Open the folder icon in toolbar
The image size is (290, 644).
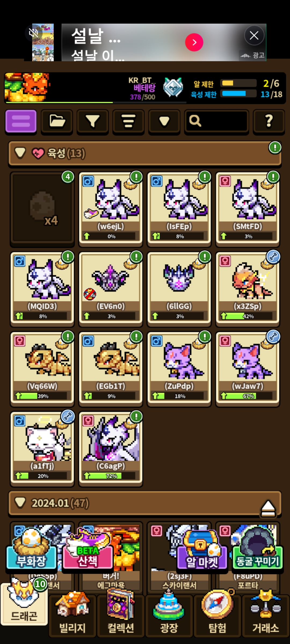click(x=57, y=121)
